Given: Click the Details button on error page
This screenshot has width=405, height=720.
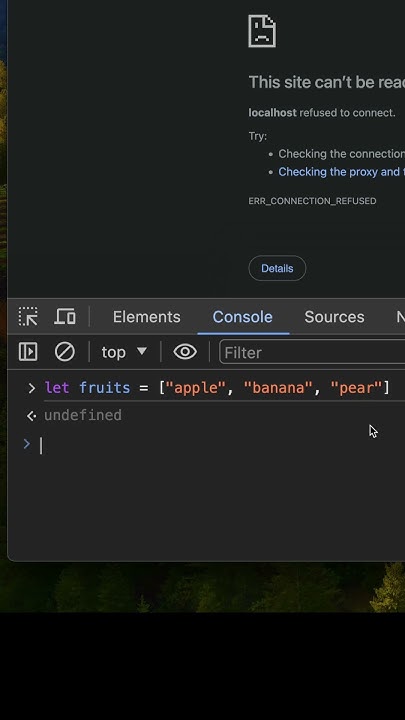Looking at the screenshot, I should coord(277,268).
